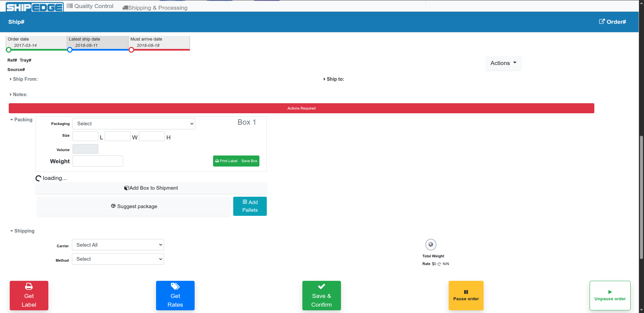
Task: Expand the Ship to section
Action: click(334, 79)
